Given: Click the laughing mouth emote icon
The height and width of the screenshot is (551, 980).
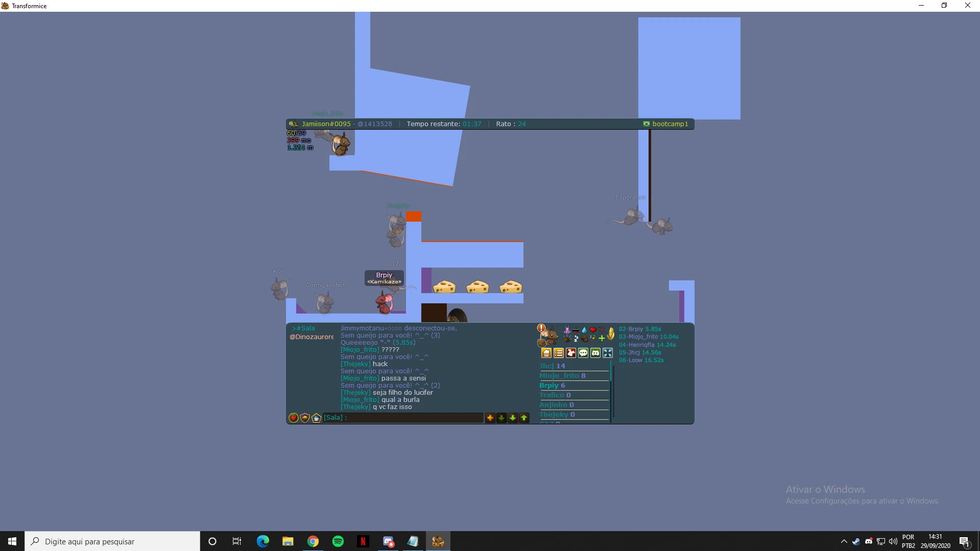Looking at the screenshot, I should [576, 330].
